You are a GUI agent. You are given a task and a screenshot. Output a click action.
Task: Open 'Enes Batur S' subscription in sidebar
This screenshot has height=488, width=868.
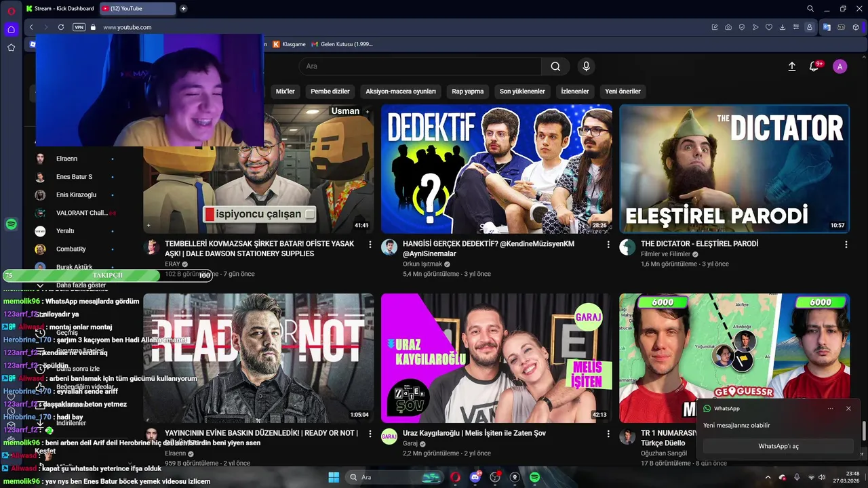[x=75, y=177]
